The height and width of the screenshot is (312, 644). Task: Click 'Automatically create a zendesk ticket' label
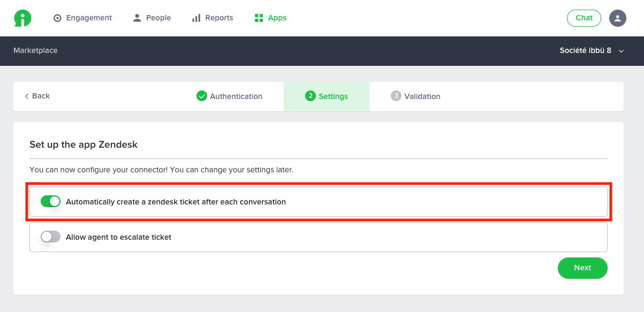[176, 202]
